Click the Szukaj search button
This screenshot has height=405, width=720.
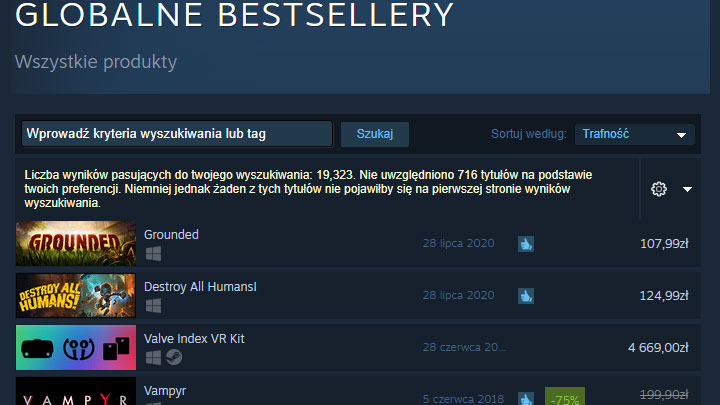[375, 134]
